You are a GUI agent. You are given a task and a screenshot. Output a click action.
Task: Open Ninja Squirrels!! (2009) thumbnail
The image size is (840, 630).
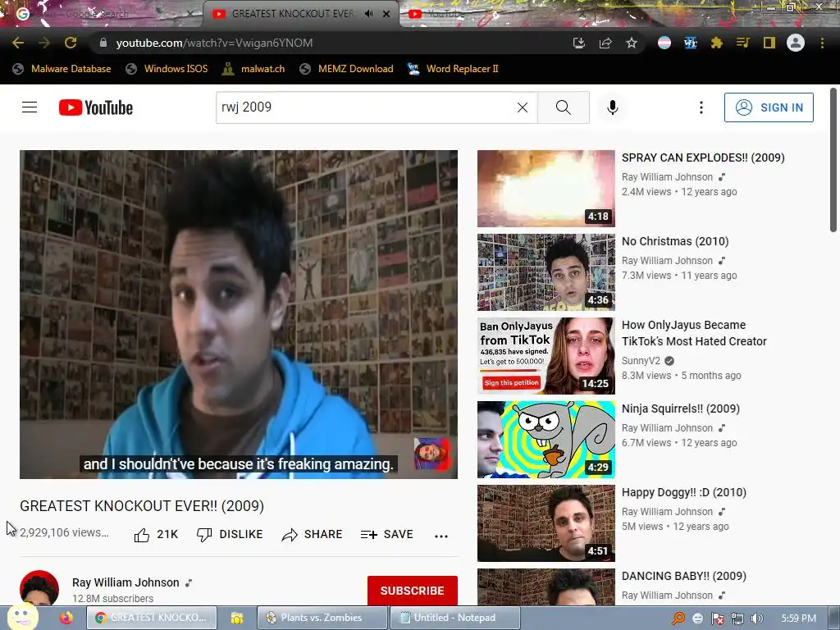[546, 440]
